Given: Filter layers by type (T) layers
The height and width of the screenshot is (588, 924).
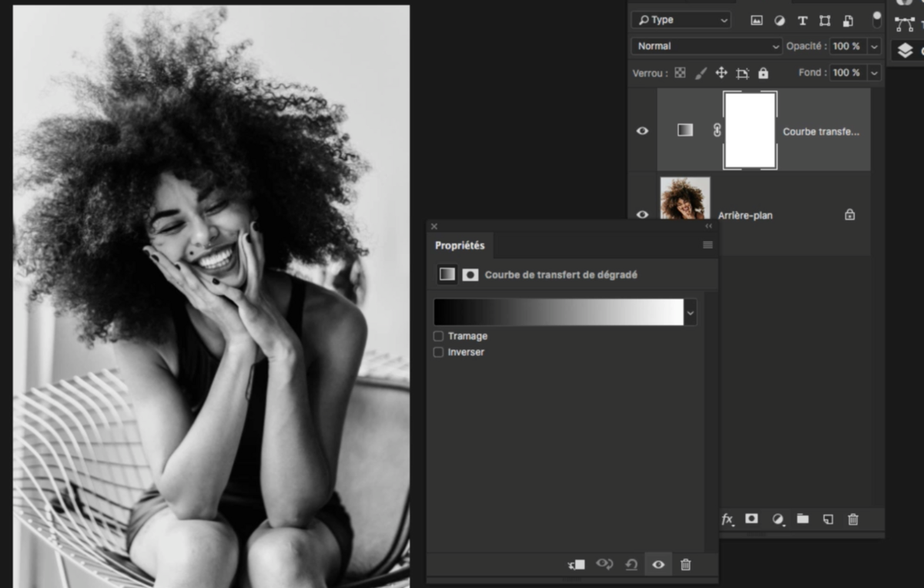Looking at the screenshot, I should click(x=802, y=21).
